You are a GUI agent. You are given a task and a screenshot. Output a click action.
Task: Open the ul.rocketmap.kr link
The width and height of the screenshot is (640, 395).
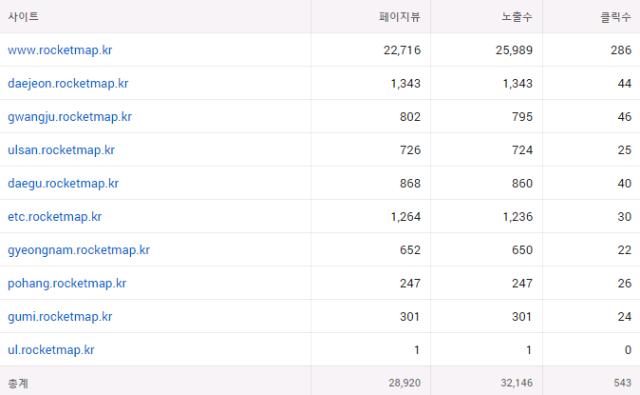[51, 350]
